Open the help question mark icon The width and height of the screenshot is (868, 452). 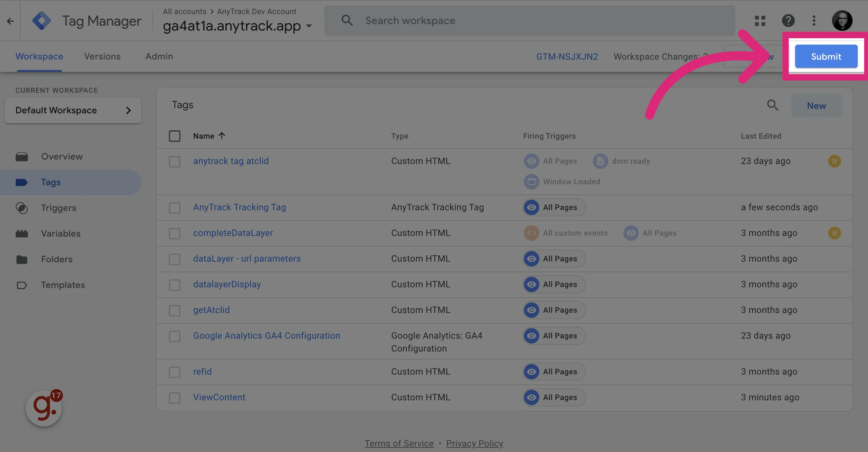(788, 21)
